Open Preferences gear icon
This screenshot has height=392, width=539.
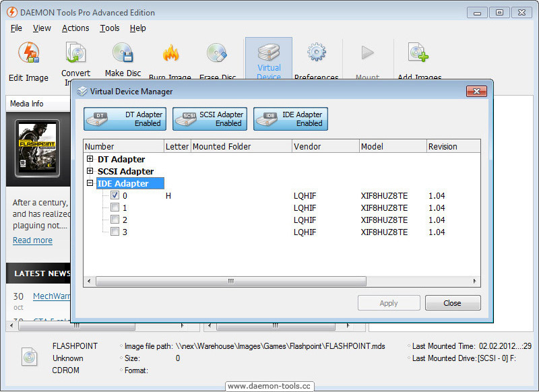tap(316, 53)
